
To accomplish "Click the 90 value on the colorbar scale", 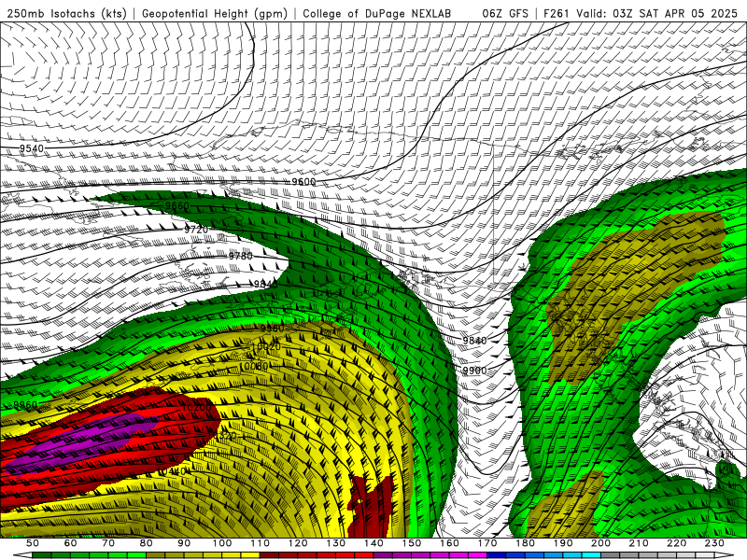I will tap(184, 543).
